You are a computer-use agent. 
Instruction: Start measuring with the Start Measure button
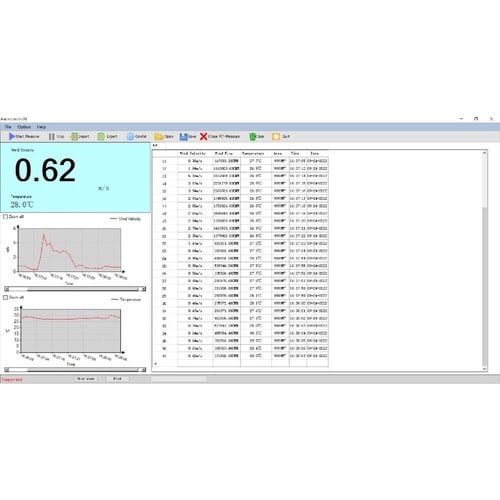[24, 136]
